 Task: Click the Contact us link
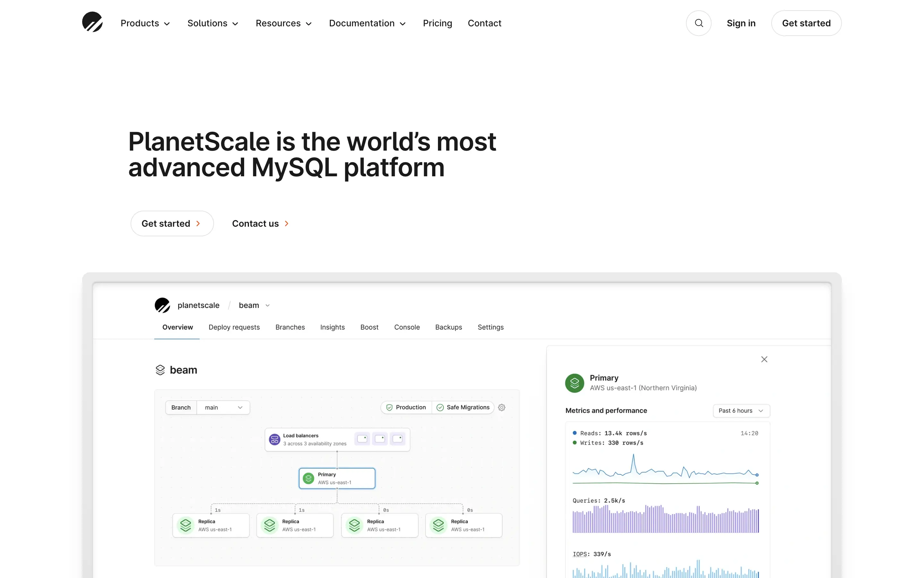click(x=261, y=223)
